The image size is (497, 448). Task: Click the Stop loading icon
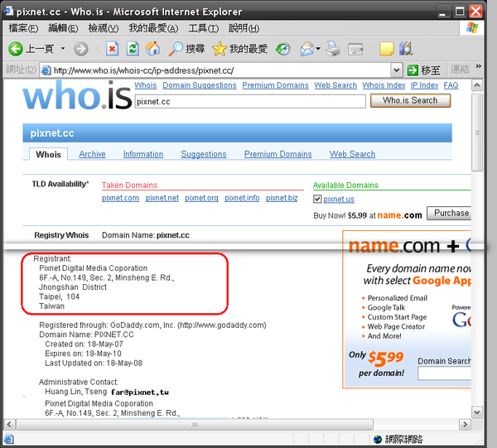[112, 49]
